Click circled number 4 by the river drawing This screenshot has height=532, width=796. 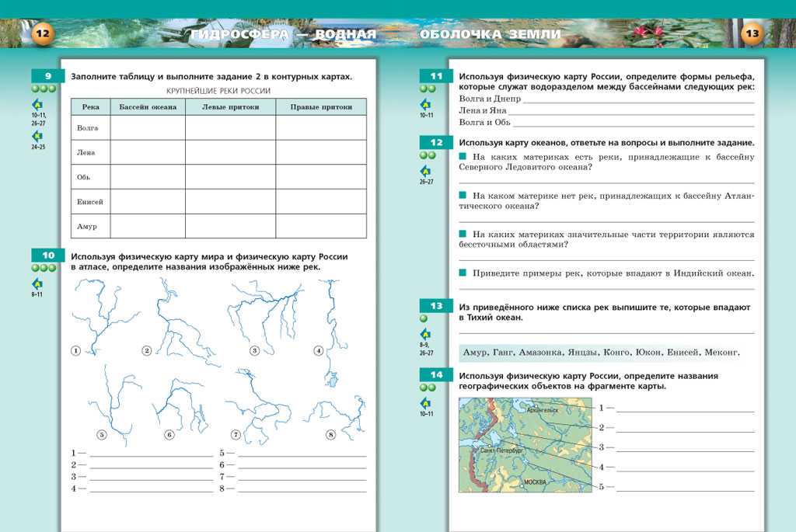coord(318,350)
